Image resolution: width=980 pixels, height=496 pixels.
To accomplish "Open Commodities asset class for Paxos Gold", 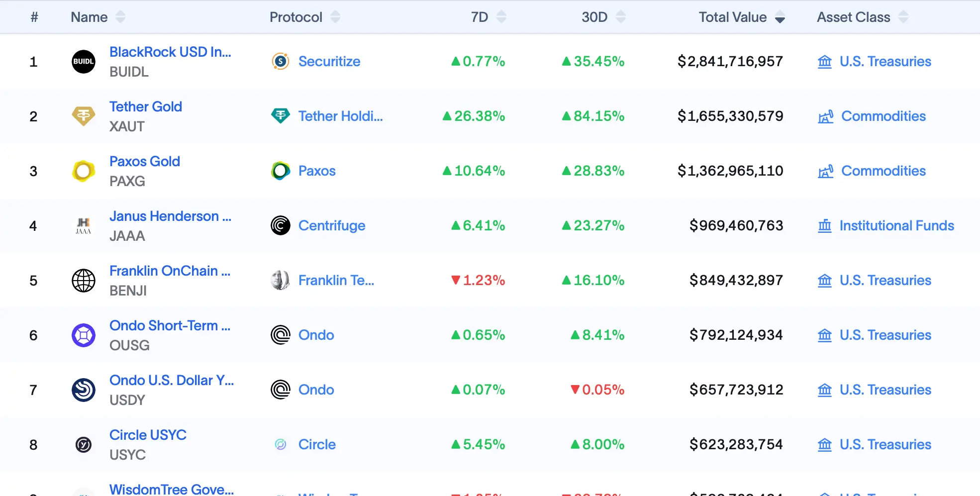I will [883, 171].
